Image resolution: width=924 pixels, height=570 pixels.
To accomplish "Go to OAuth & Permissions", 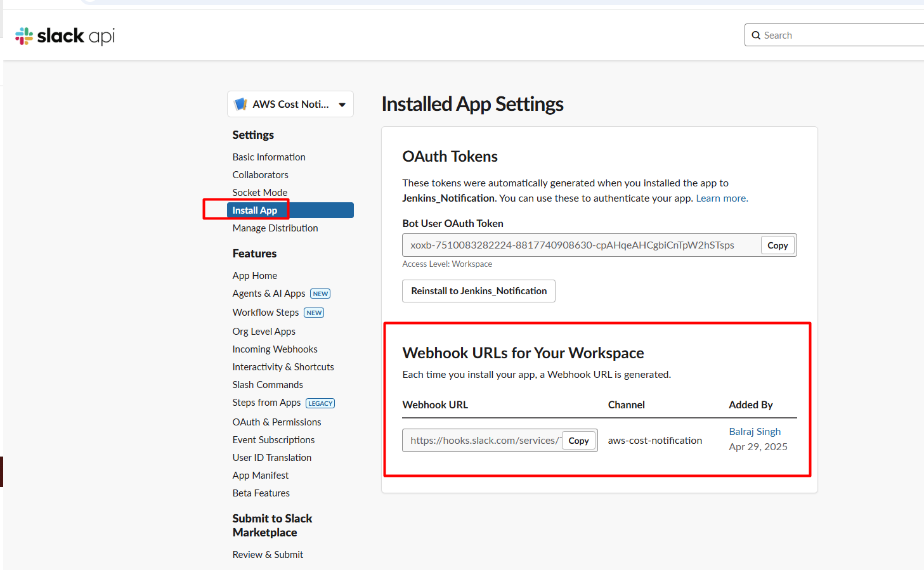I will coord(277,422).
